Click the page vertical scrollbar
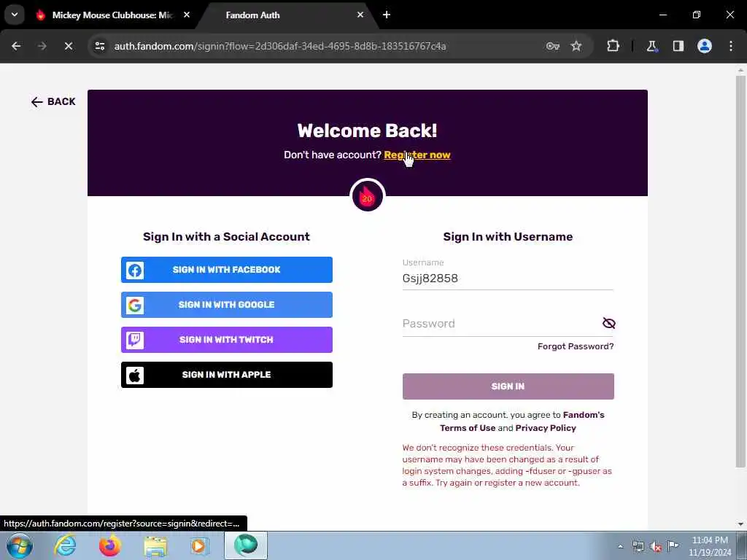The width and height of the screenshot is (747, 560). (740, 271)
